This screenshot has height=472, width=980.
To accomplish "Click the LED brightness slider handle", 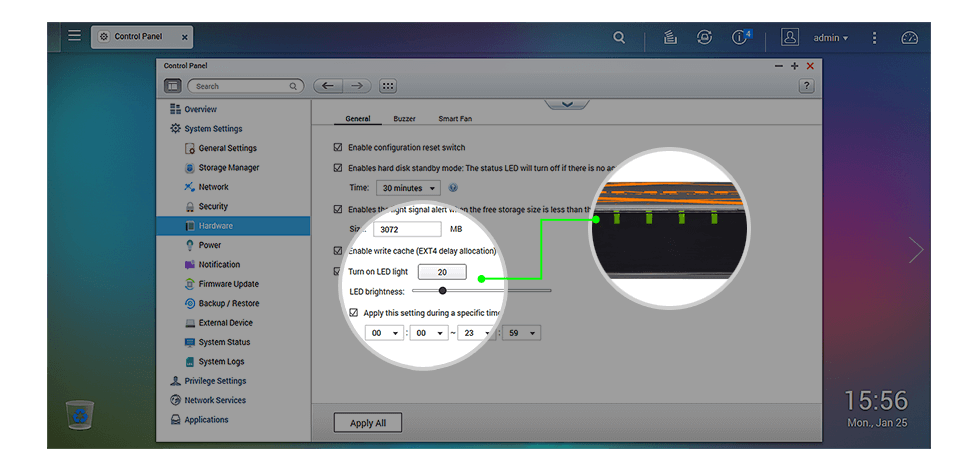I will pyautogui.click(x=442, y=291).
